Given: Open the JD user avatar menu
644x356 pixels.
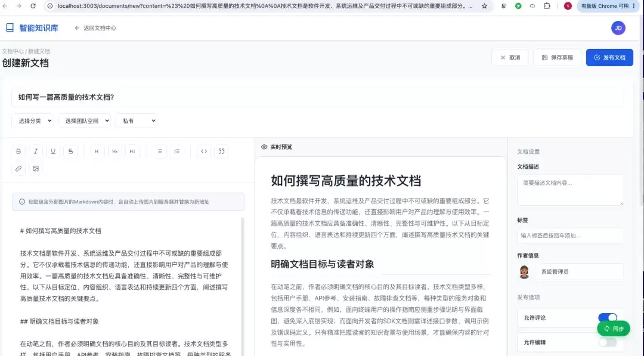Looking at the screenshot, I should pyautogui.click(x=618, y=28).
